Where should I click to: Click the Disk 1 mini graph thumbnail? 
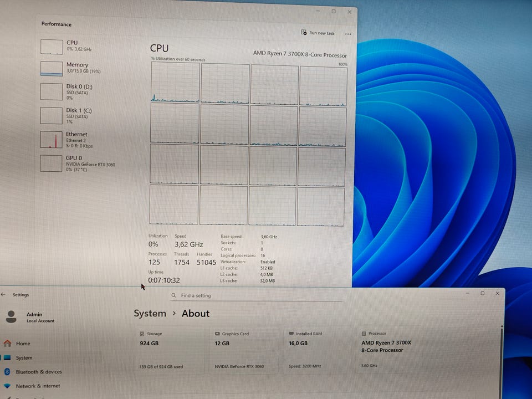pyautogui.click(x=51, y=115)
